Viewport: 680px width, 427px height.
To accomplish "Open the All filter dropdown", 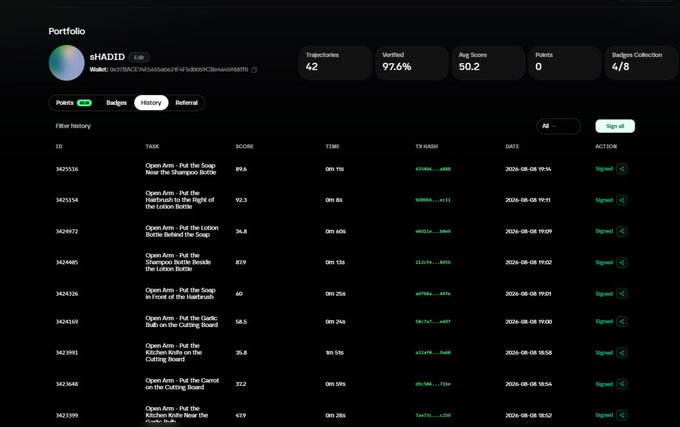I will pos(559,126).
